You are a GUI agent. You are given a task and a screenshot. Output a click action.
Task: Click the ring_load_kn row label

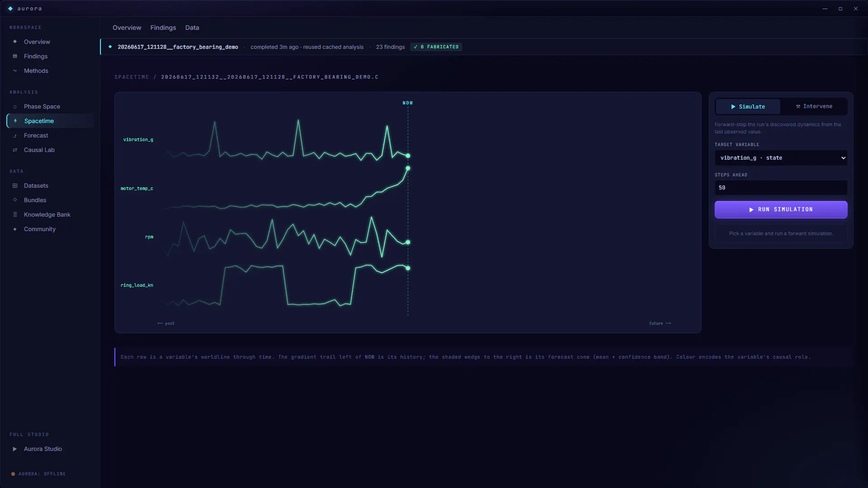click(137, 285)
